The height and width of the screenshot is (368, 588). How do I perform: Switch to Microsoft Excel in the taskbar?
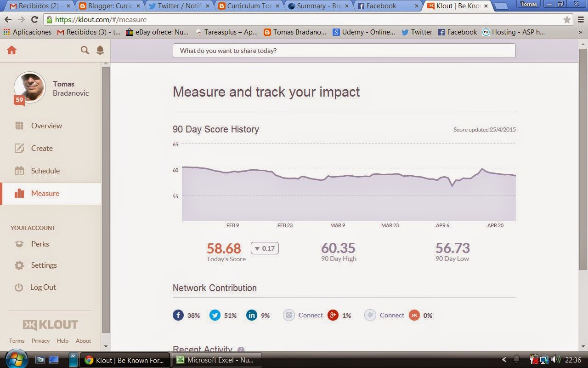[216, 360]
